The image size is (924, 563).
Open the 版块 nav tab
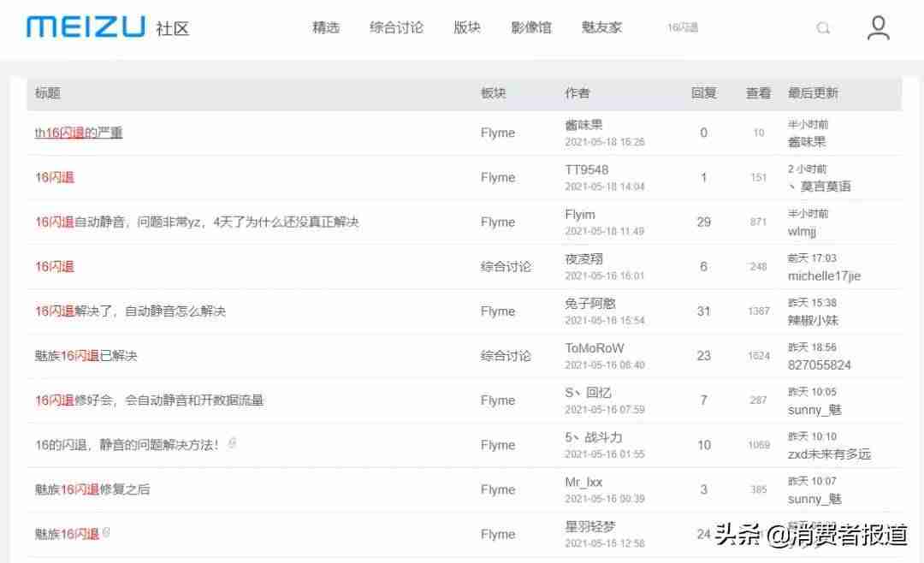467,27
